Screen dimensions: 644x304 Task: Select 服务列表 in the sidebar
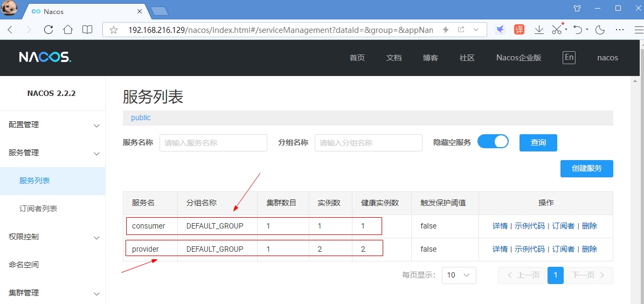point(53,181)
